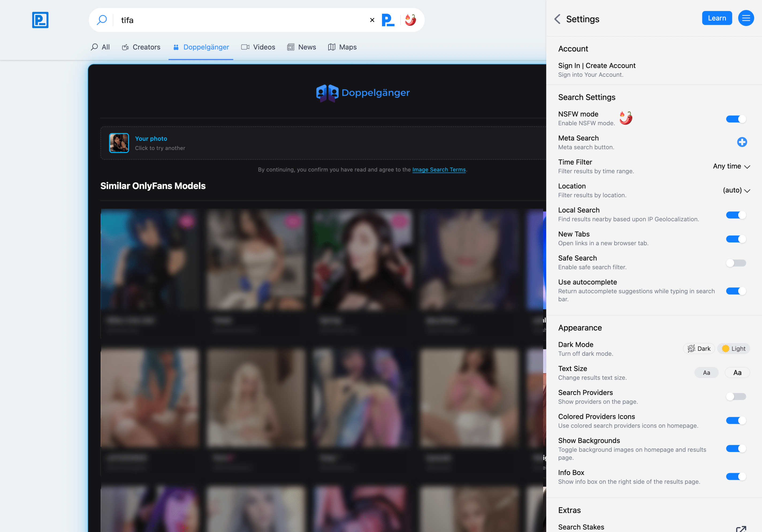Click the chili pepper icon in search bar
The width and height of the screenshot is (762, 532).
coord(410,20)
